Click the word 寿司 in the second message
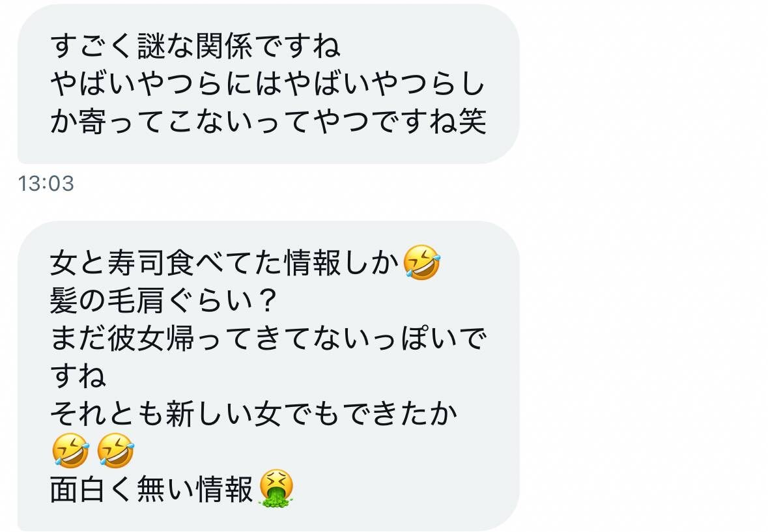 (137, 263)
